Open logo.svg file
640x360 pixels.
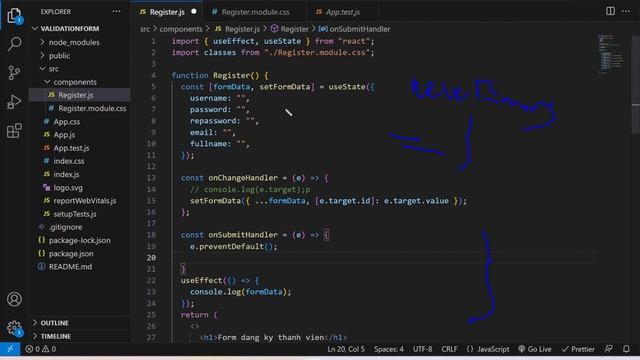click(x=80, y=188)
